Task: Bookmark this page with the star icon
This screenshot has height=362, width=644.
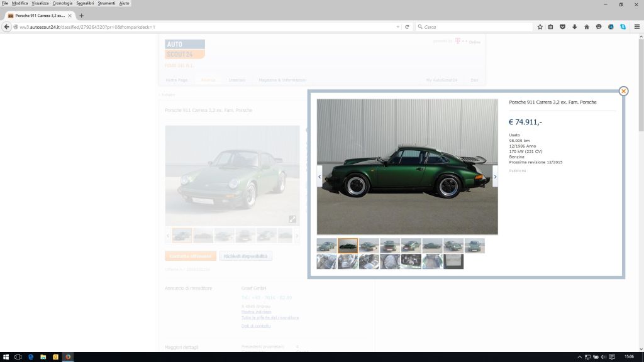Action: coord(540,27)
